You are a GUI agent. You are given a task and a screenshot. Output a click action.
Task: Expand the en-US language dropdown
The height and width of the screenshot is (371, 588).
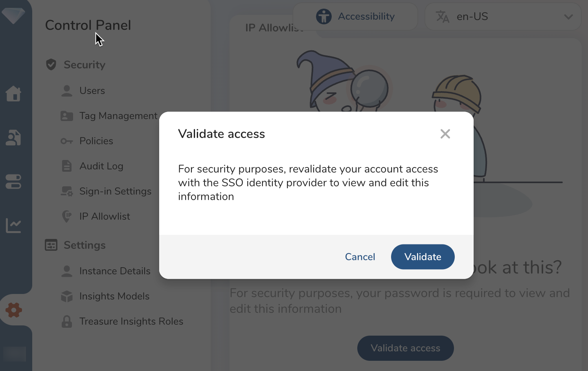point(568,17)
